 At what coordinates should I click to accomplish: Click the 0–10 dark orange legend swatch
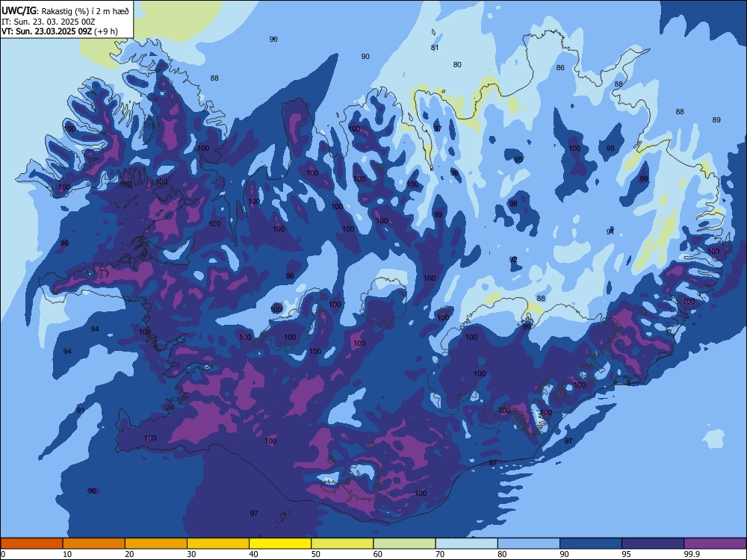(31, 544)
